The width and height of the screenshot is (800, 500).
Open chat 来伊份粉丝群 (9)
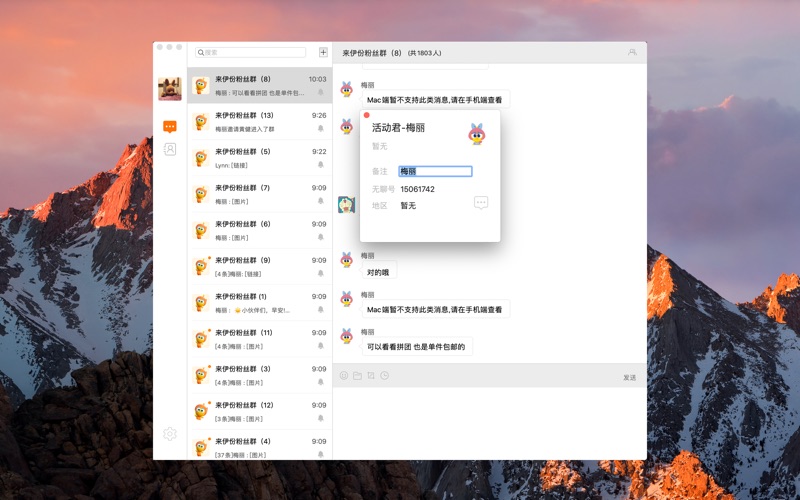260,267
